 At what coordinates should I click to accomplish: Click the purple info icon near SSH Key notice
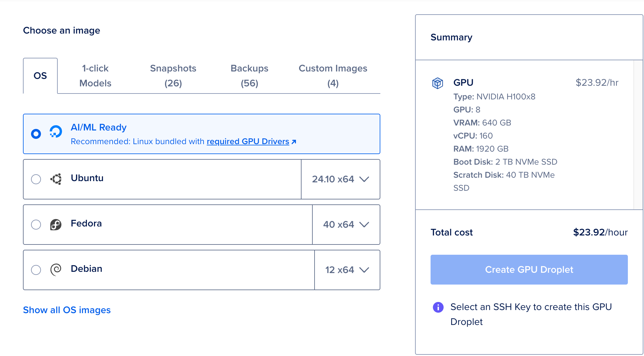click(438, 307)
